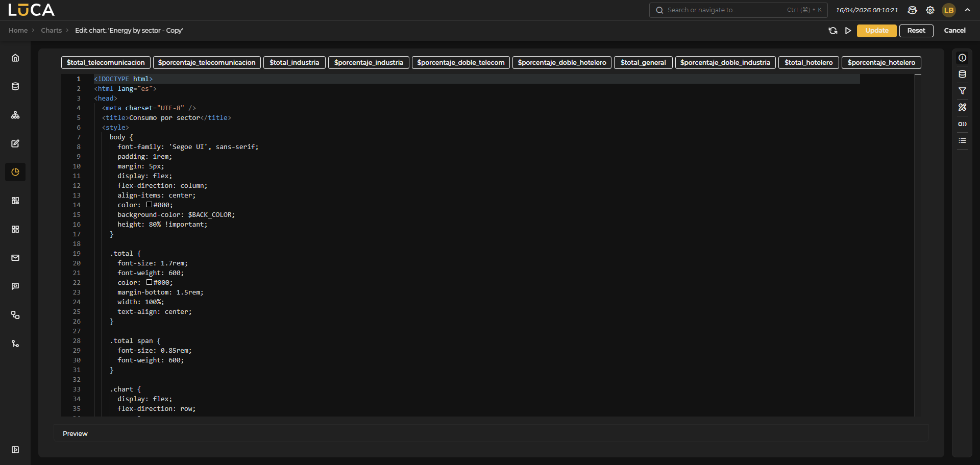
Task: Click the 'background-color: $BACK_COLOR;' line
Action: point(176,215)
